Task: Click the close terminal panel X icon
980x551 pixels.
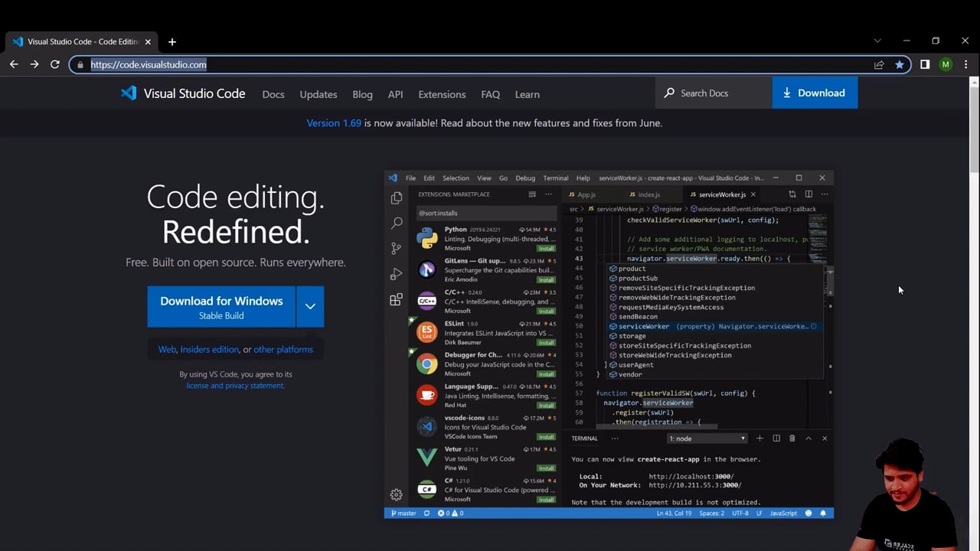Action: click(825, 439)
